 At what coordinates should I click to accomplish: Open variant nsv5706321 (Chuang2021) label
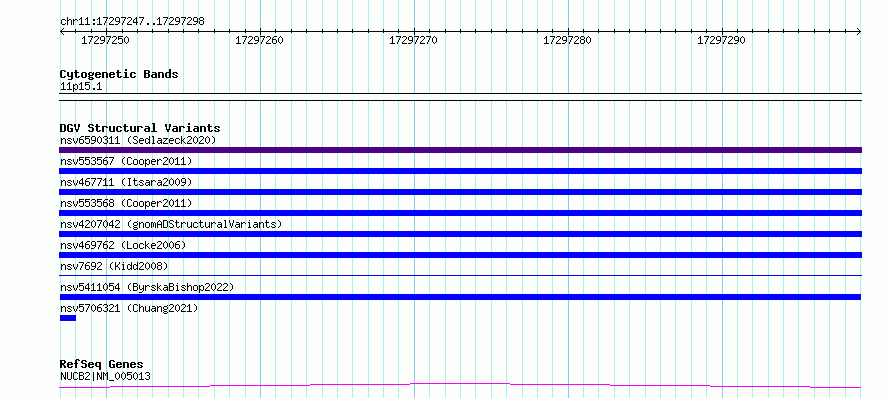tap(129, 308)
